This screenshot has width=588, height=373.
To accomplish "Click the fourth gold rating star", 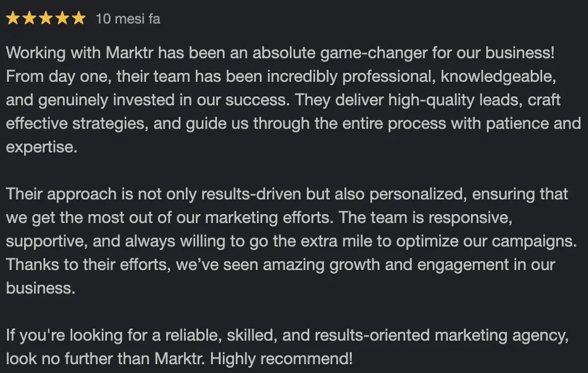I will [x=62, y=18].
